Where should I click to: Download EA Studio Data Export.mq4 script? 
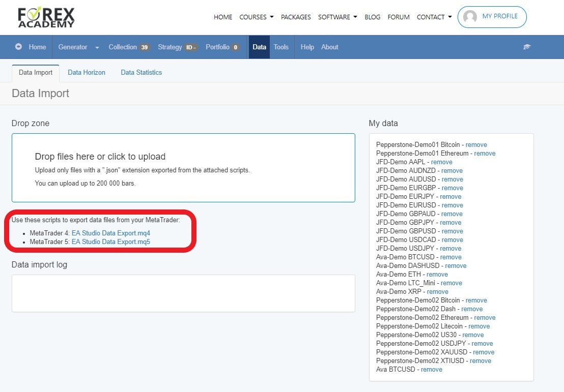pos(110,233)
